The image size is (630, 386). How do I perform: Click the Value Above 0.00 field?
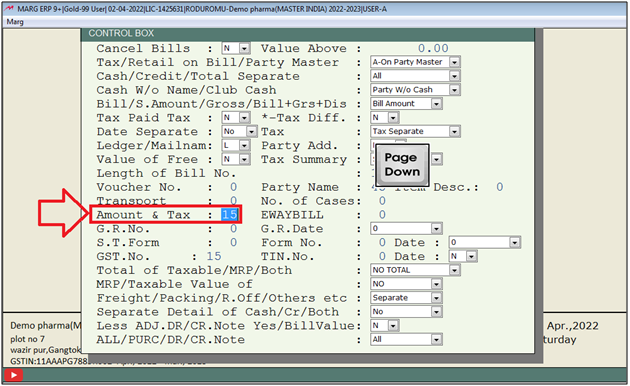click(x=433, y=48)
